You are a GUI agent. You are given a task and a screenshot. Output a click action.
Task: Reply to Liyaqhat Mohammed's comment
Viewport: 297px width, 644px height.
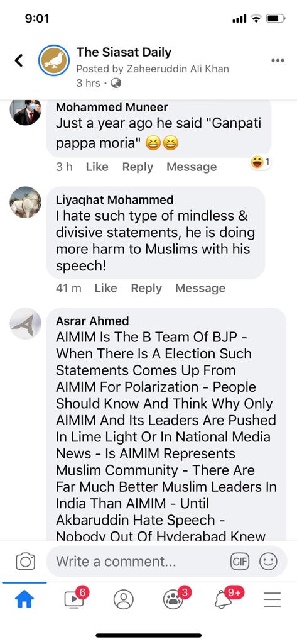(146, 288)
